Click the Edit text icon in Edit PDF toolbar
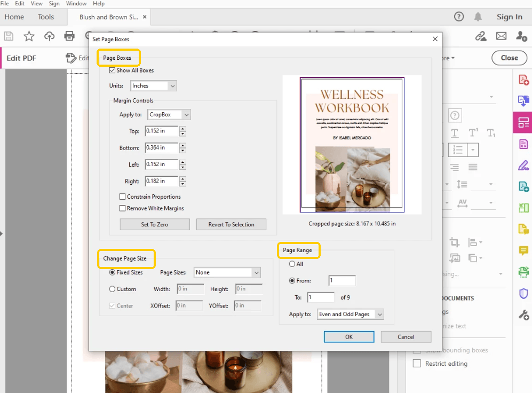532x393 pixels. [71, 58]
